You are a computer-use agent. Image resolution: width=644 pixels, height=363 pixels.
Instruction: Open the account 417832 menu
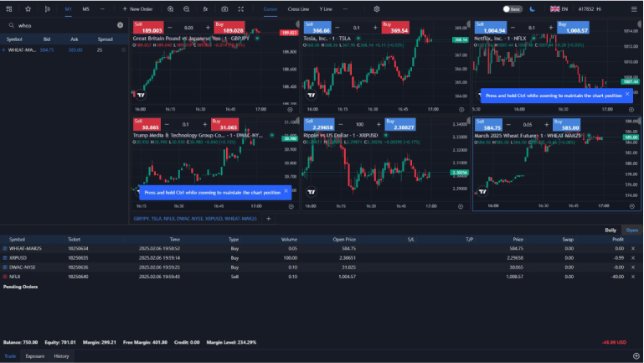click(590, 9)
